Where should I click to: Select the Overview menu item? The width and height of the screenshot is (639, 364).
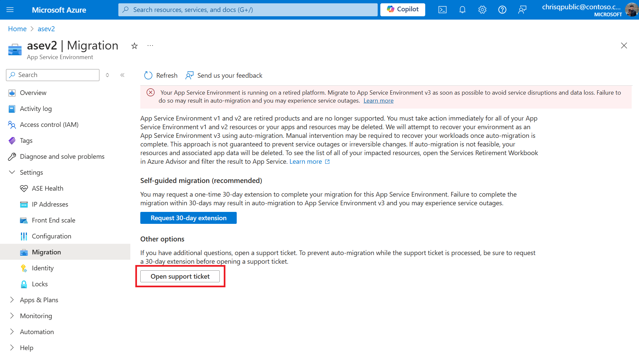[33, 93]
